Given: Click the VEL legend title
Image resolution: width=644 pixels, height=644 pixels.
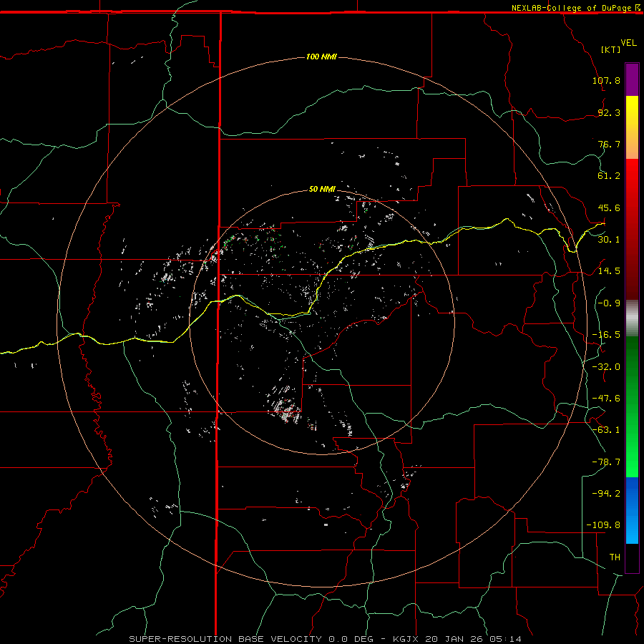Looking at the screenshot, I should click(x=628, y=43).
